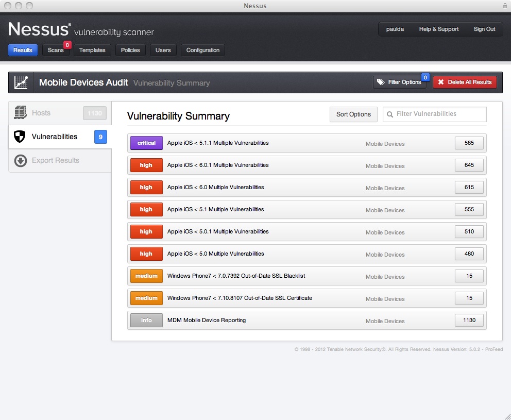This screenshot has width=511, height=420.
Task: Click the blue 0 badge on Filter Options
Action: (425, 78)
